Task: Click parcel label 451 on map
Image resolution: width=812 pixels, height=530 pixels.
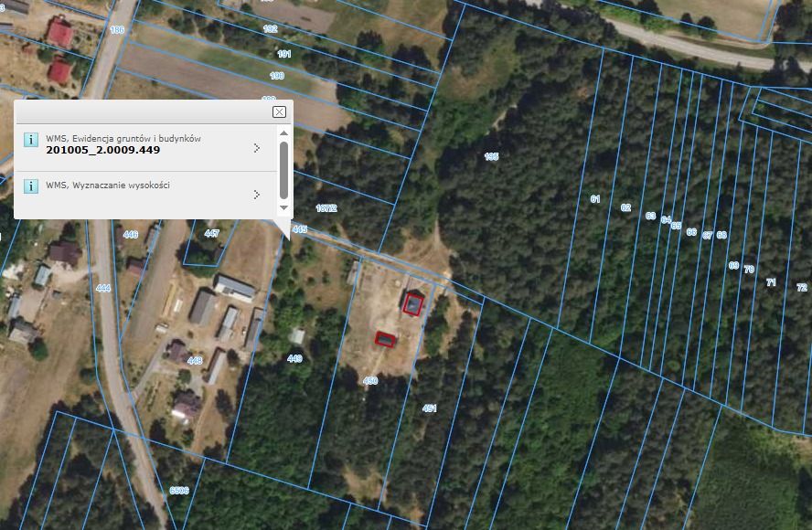Action: coord(429,408)
